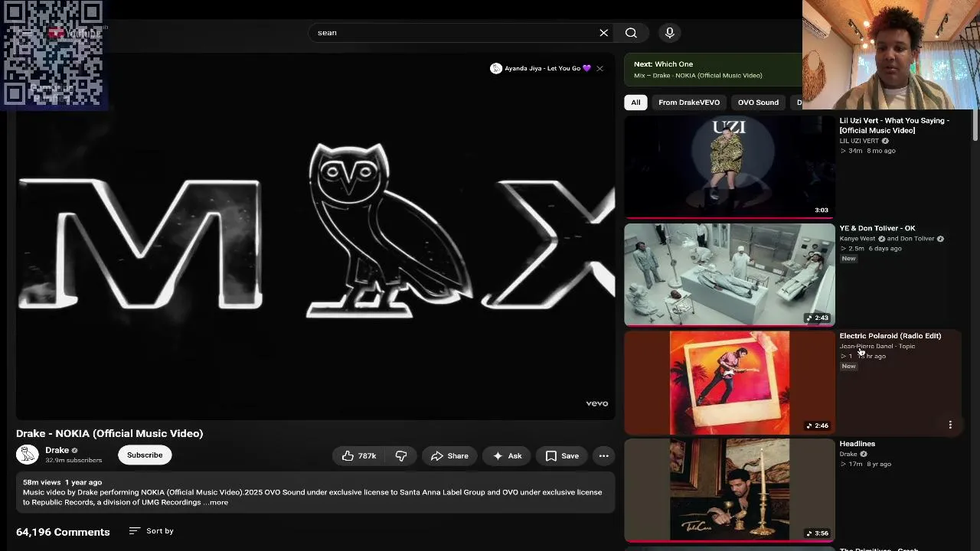Clear the search box with the X icon
This screenshot has width=980, height=551.
pyautogui.click(x=603, y=33)
